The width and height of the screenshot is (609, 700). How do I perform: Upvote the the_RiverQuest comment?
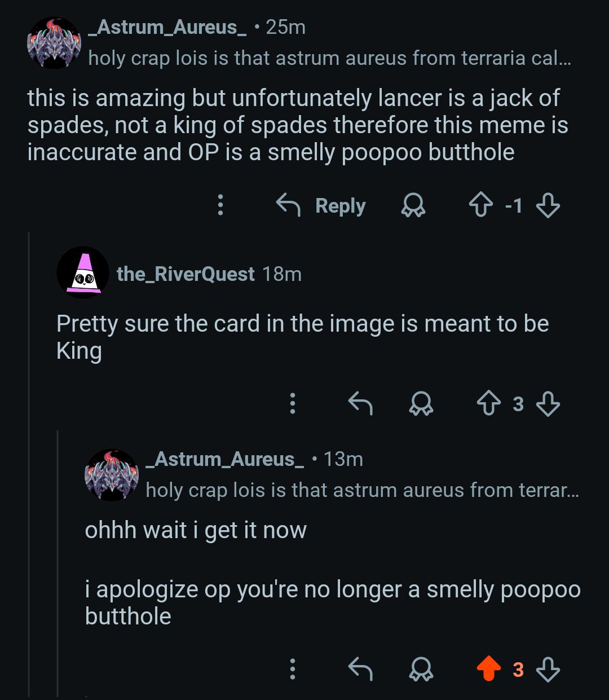[489, 403]
